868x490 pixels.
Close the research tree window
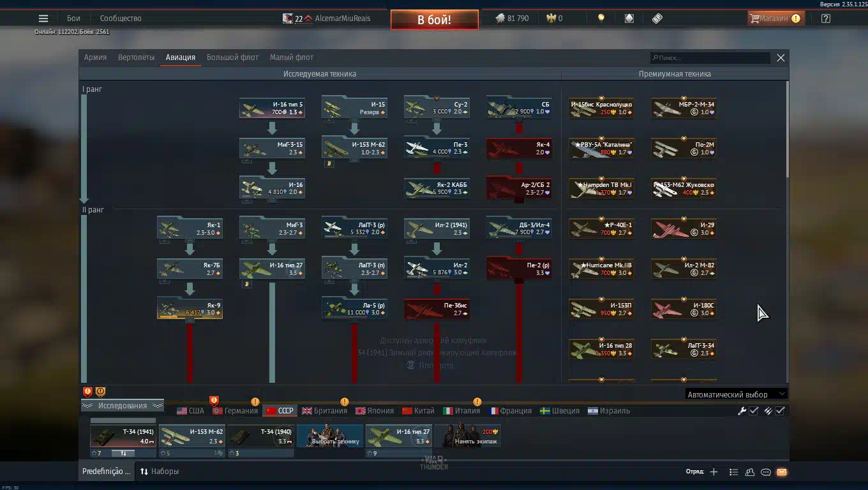point(781,57)
